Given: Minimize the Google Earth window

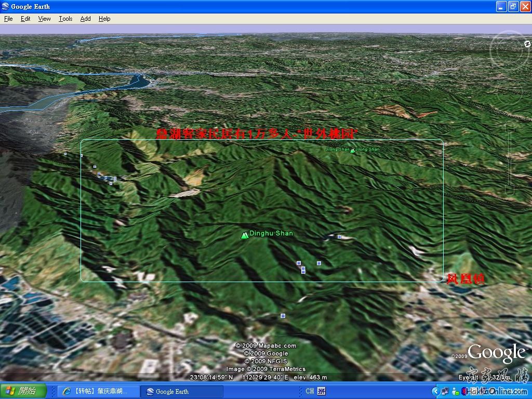Looking at the screenshot, I should click(x=501, y=6).
